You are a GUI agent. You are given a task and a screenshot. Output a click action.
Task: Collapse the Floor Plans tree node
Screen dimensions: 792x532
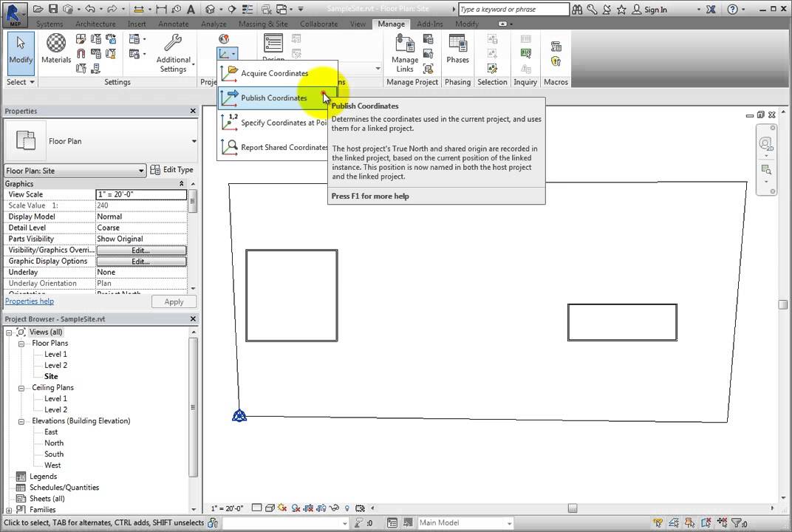(x=21, y=344)
